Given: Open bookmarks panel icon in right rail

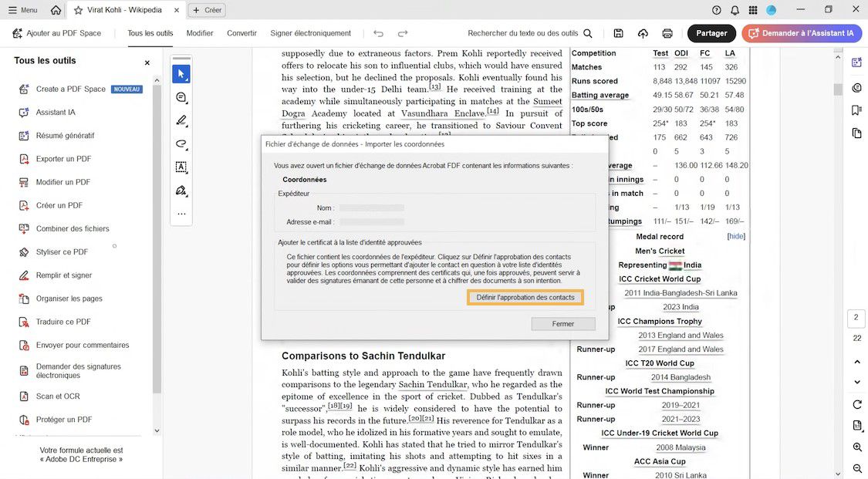Looking at the screenshot, I should [857, 110].
